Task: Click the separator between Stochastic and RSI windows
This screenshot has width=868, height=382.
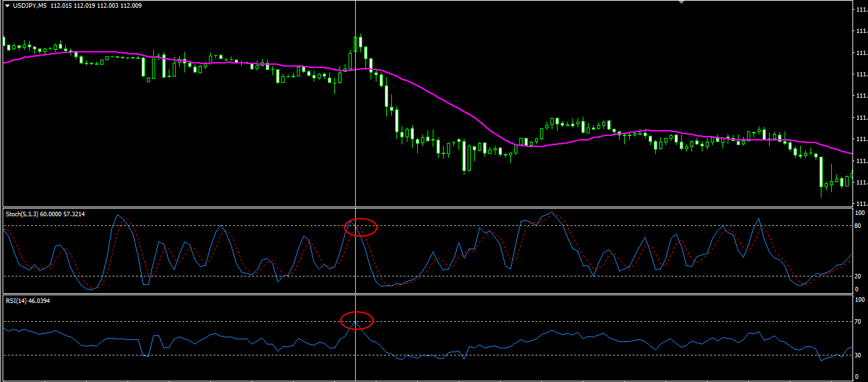Action: pyautogui.click(x=427, y=295)
